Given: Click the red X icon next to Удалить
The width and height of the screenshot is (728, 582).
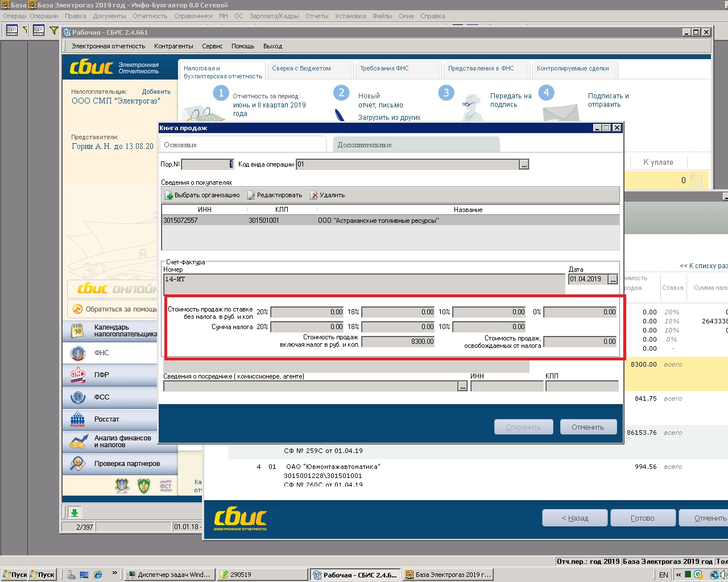Looking at the screenshot, I should pos(314,195).
